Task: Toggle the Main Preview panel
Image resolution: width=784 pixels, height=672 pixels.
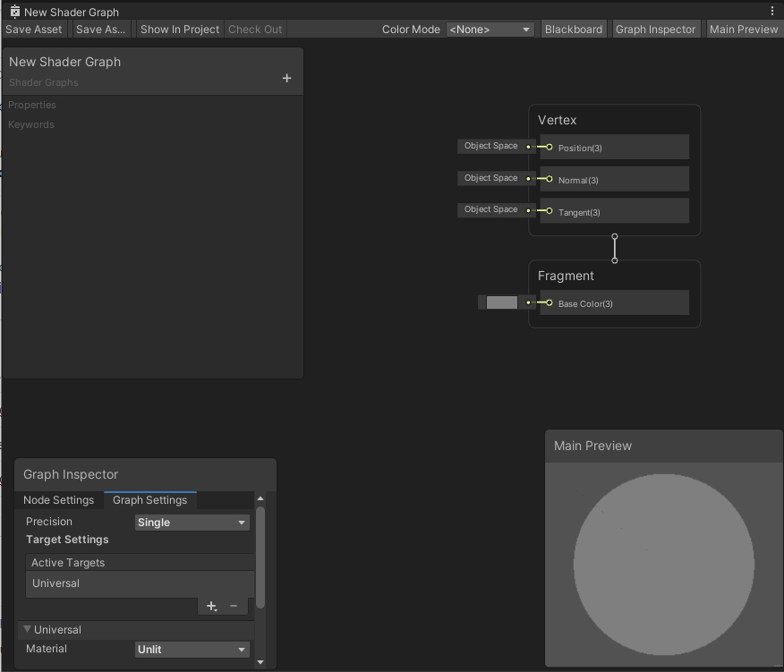Action: (744, 29)
